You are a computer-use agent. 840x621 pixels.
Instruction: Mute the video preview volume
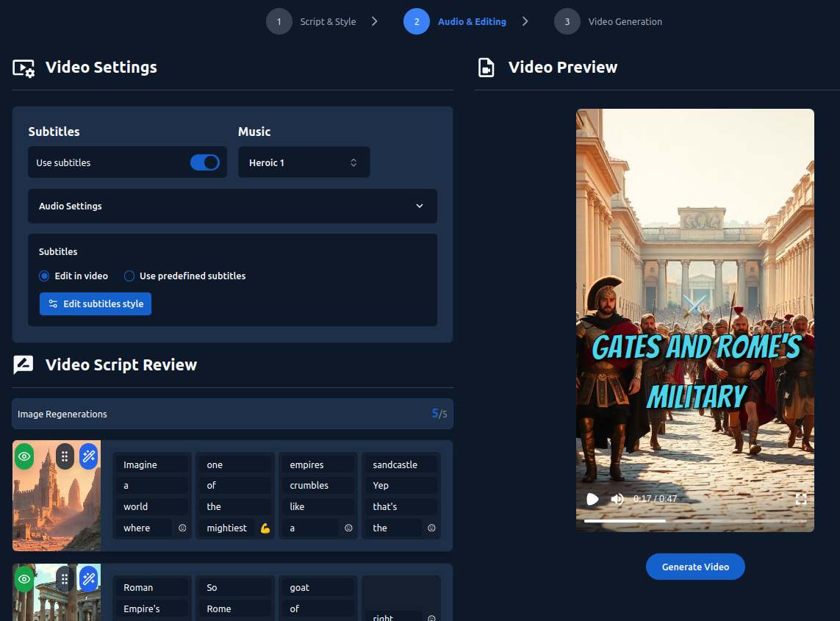[x=617, y=499]
